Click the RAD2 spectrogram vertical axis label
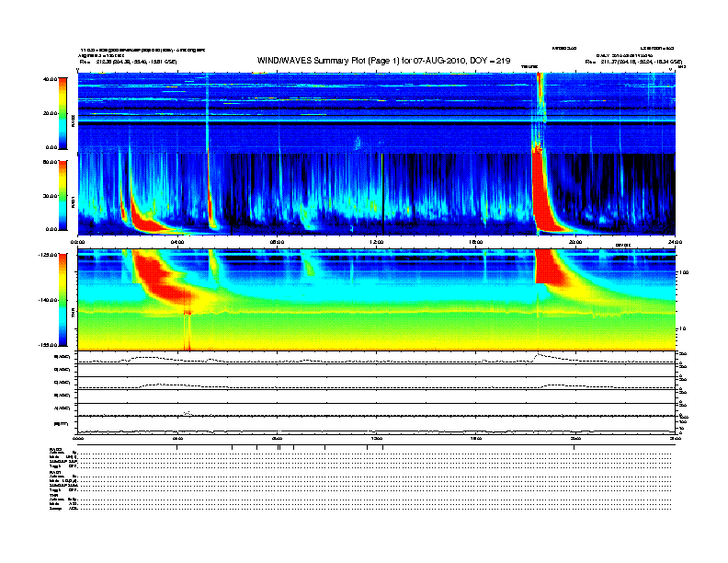 73,121
